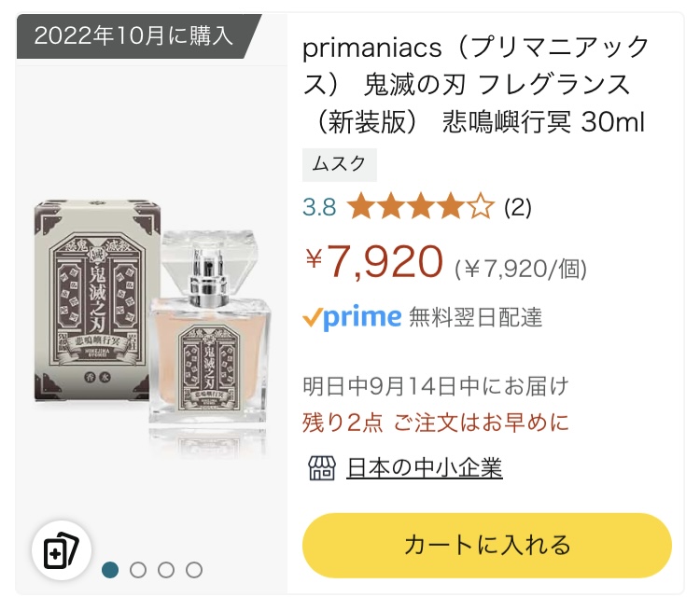Click the add-to-list cards icon
The image size is (700, 597).
tap(62, 550)
